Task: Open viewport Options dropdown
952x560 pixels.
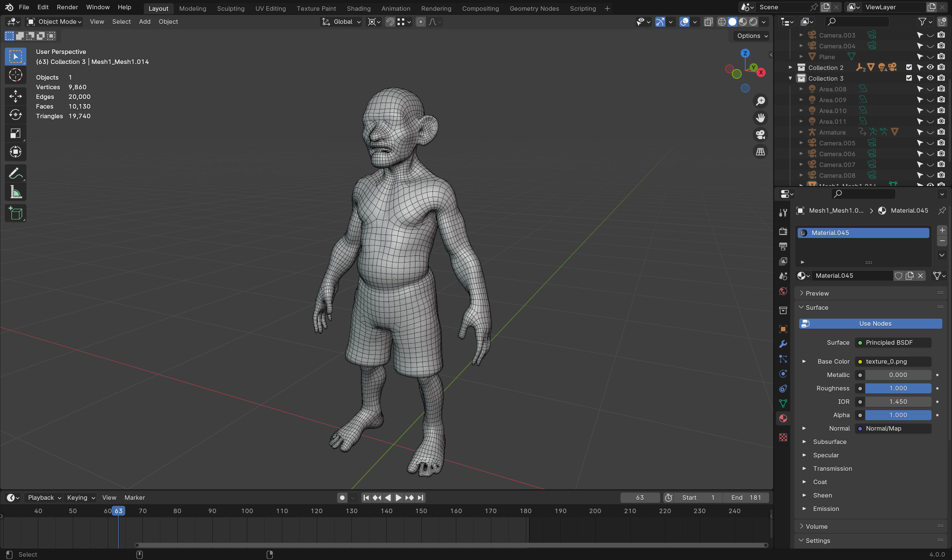Action: pyautogui.click(x=752, y=36)
